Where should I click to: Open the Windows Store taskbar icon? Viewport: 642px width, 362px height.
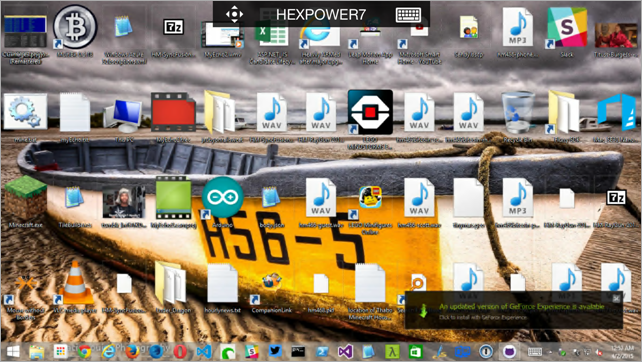(416, 352)
